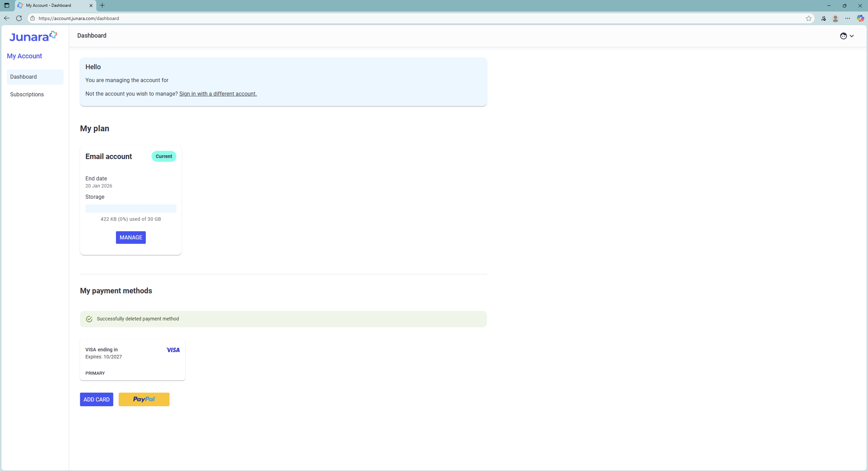868x472 pixels.
Task: Click 'Successfully deleted payment method' message
Action: [x=138, y=319]
